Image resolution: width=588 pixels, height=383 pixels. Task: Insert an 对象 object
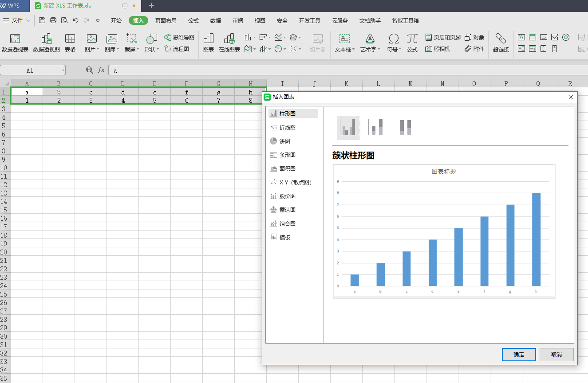coord(474,38)
